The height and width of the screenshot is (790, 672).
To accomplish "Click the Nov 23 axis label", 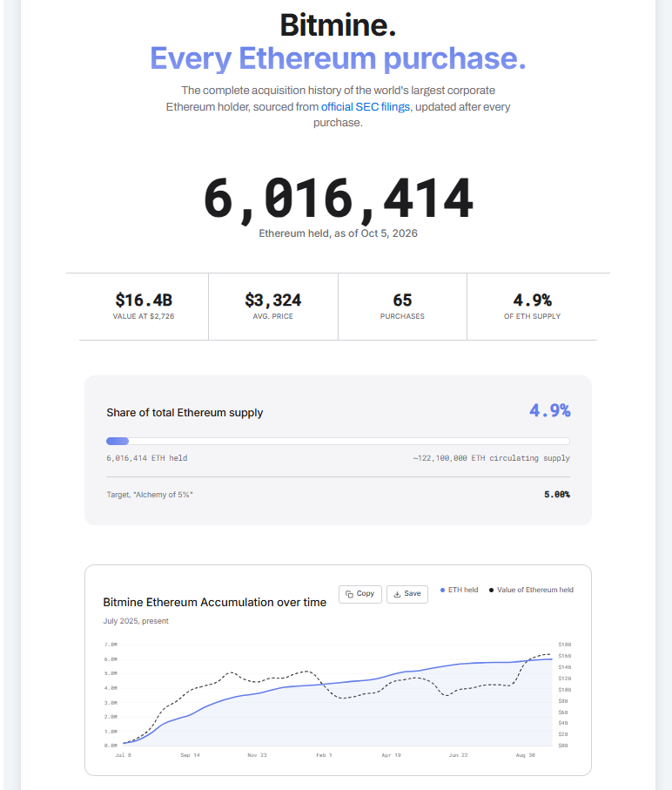I will pos(257,755).
